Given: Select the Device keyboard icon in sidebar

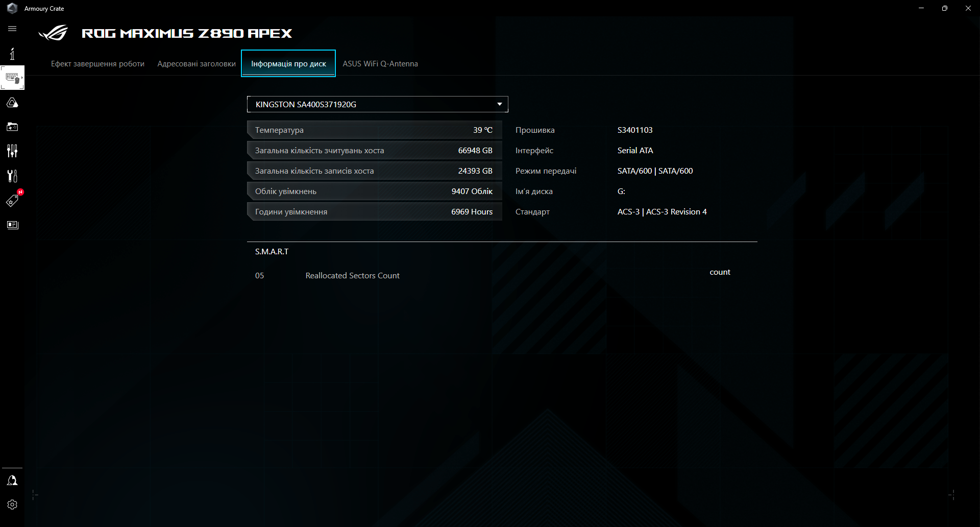Looking at the screenshot, I should [x=12, y=78].
